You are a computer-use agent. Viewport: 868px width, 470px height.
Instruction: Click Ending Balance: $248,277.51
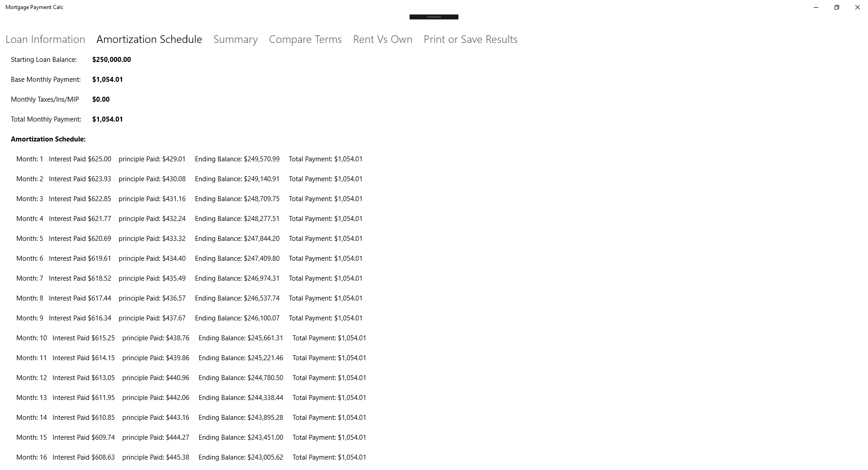[237, 219]
